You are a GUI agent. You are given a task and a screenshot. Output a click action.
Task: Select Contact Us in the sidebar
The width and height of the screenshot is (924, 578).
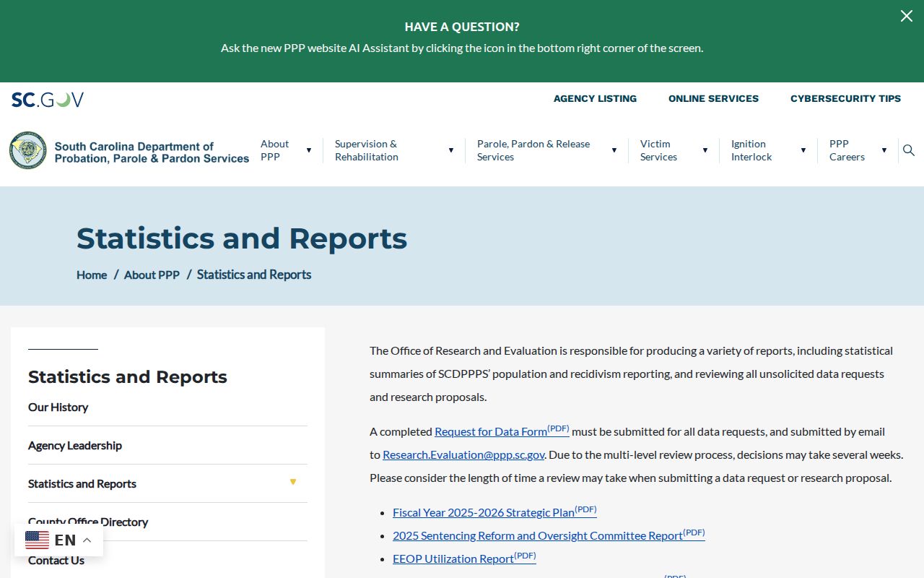(56, 561)
